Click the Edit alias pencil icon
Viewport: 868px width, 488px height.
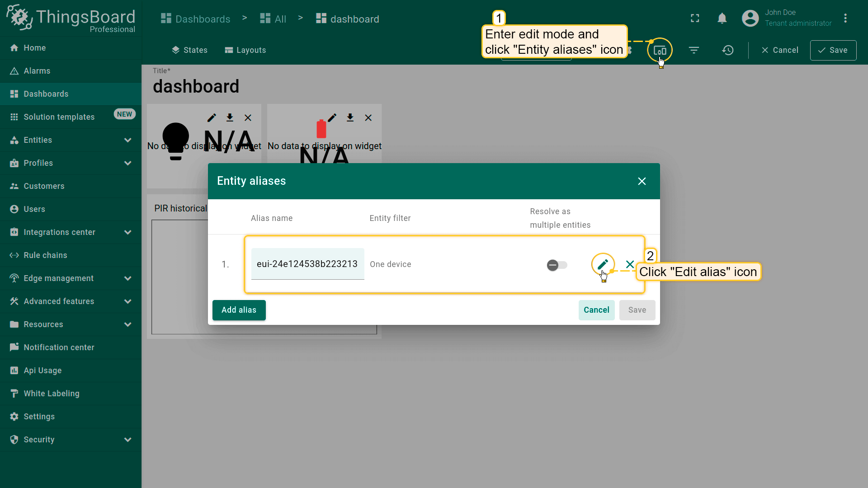point(603,264)
